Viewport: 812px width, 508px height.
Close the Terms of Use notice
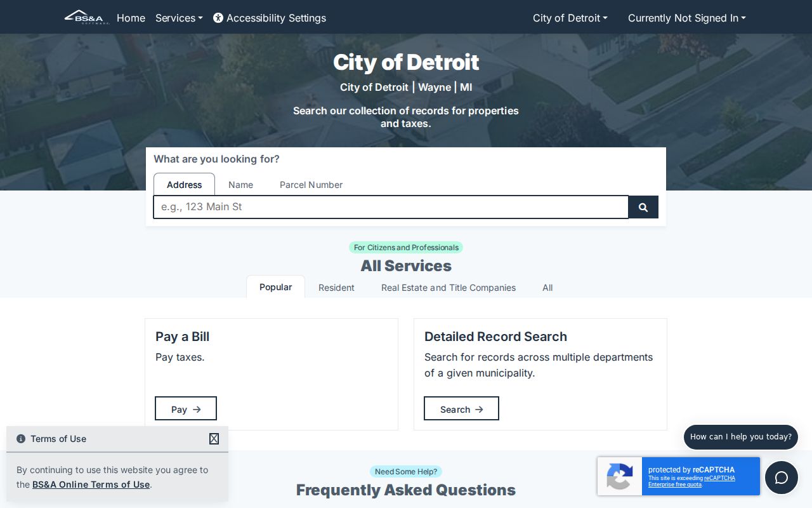pyautogui.click(x=214, y=439)
